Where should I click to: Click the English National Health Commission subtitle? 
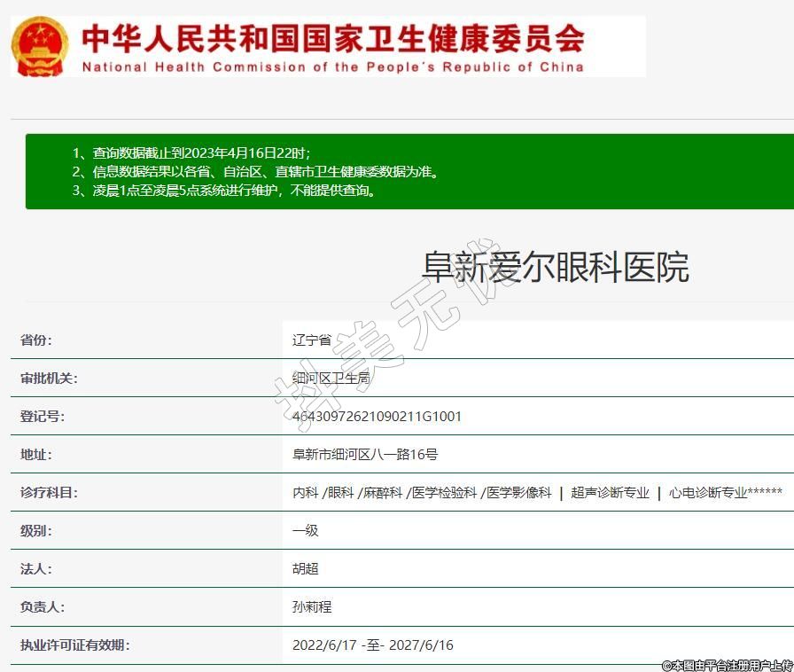[x=332, y=67]
